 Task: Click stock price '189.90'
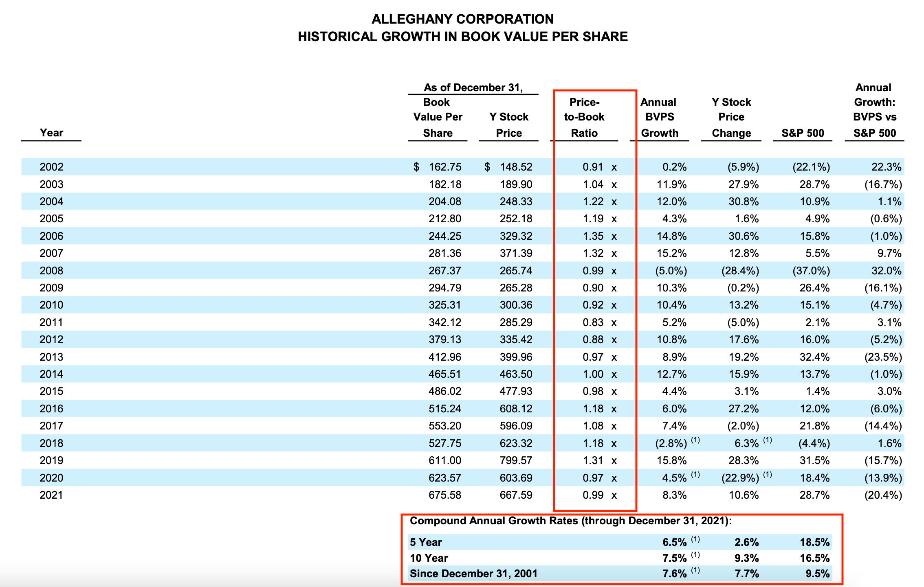point(516,184)
